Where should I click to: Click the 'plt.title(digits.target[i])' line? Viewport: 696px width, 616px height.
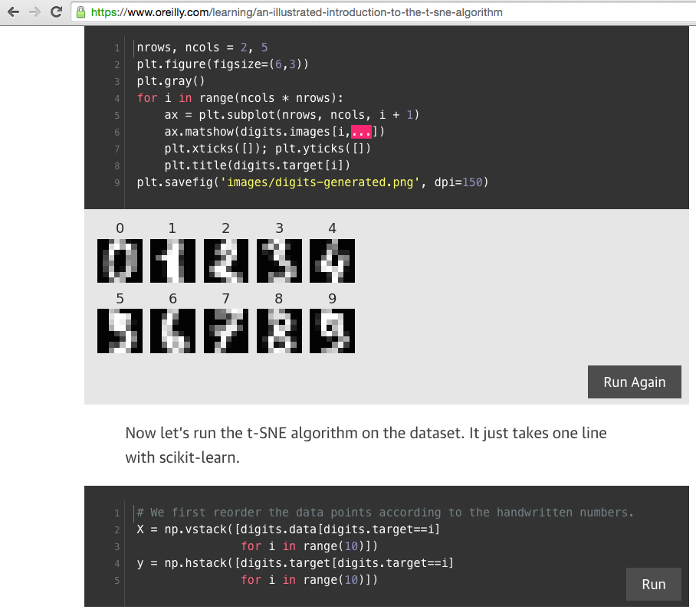[257, 165]
